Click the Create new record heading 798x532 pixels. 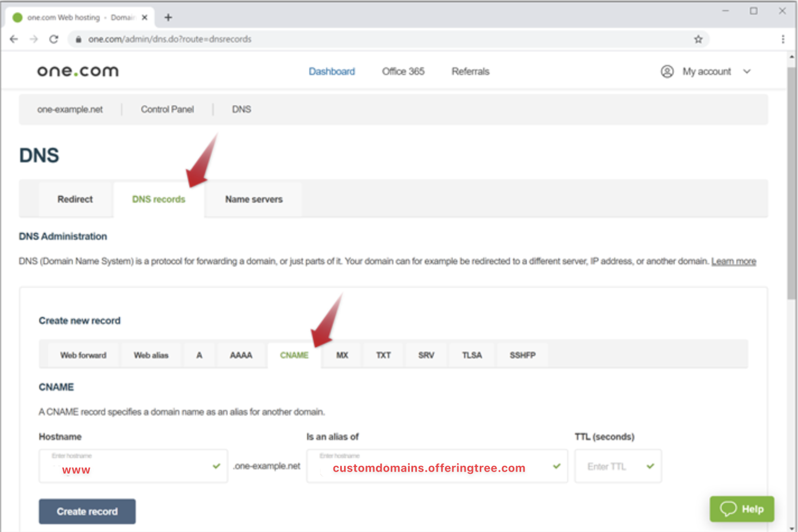(x=80, y=321)
